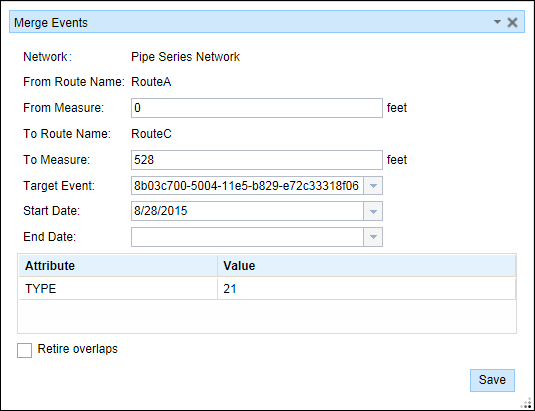
Task: Close the Merge Events panel
Action: tap(512, 23)
